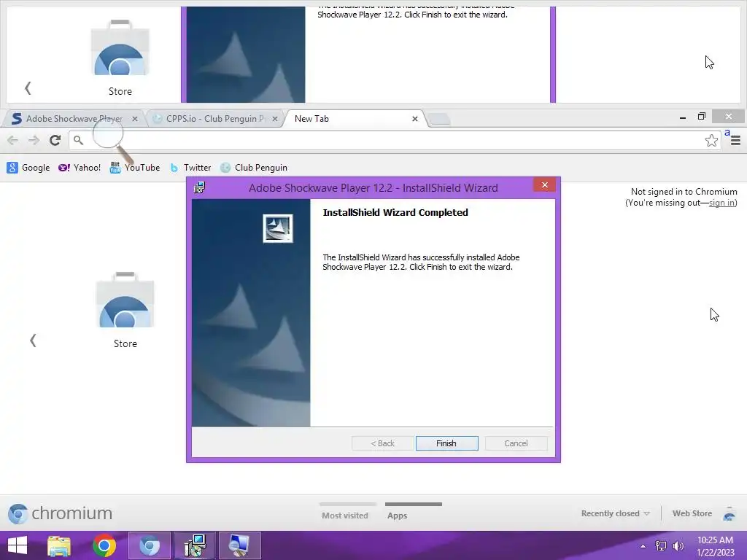
Task: Click the left chevron on apps page
Action: click(x=32, y=341)
